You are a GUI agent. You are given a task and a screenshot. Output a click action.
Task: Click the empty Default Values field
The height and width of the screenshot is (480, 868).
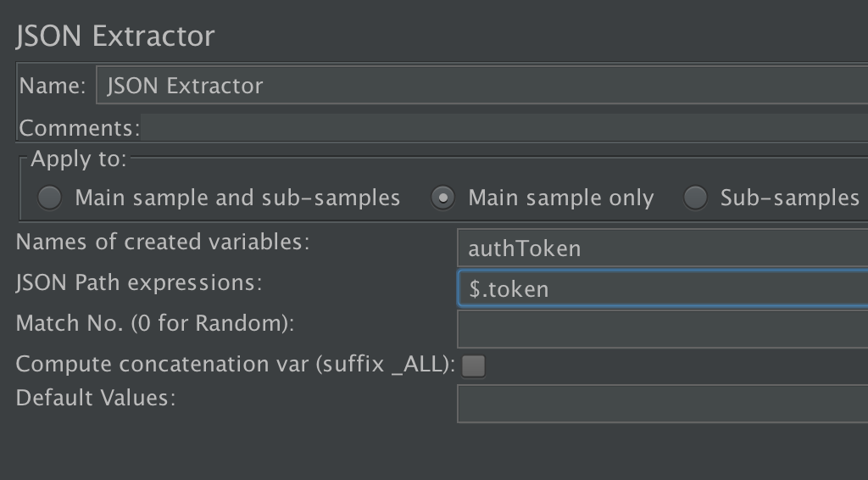663,404
